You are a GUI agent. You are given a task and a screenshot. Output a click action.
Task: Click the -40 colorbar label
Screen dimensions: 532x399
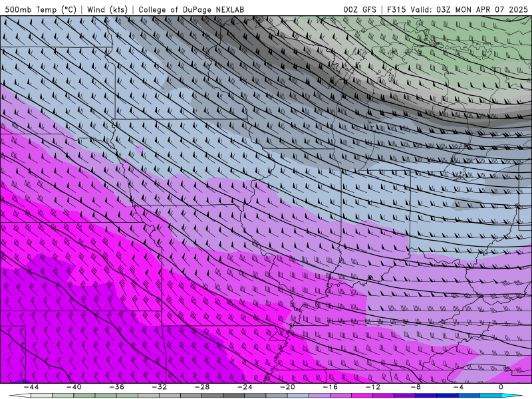click(74, 387)
